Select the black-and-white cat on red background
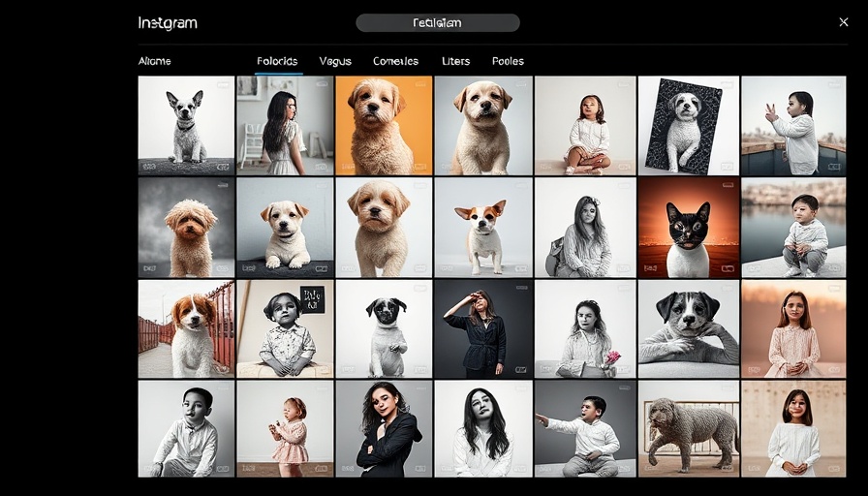 point(686,228)
